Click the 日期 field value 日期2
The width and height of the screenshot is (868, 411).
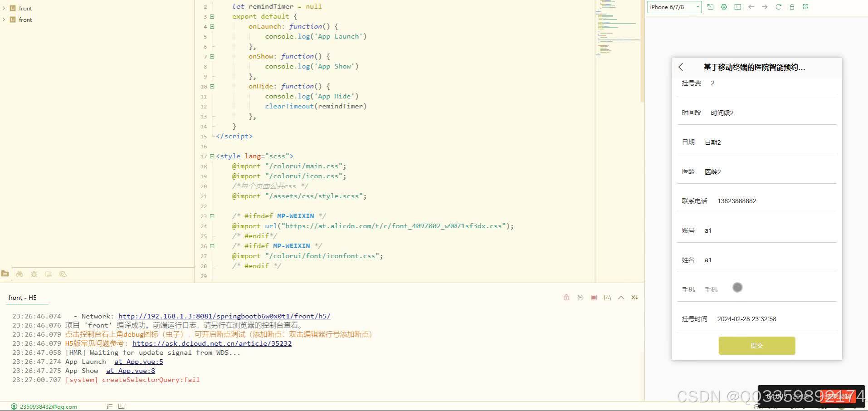coord(712,142)
